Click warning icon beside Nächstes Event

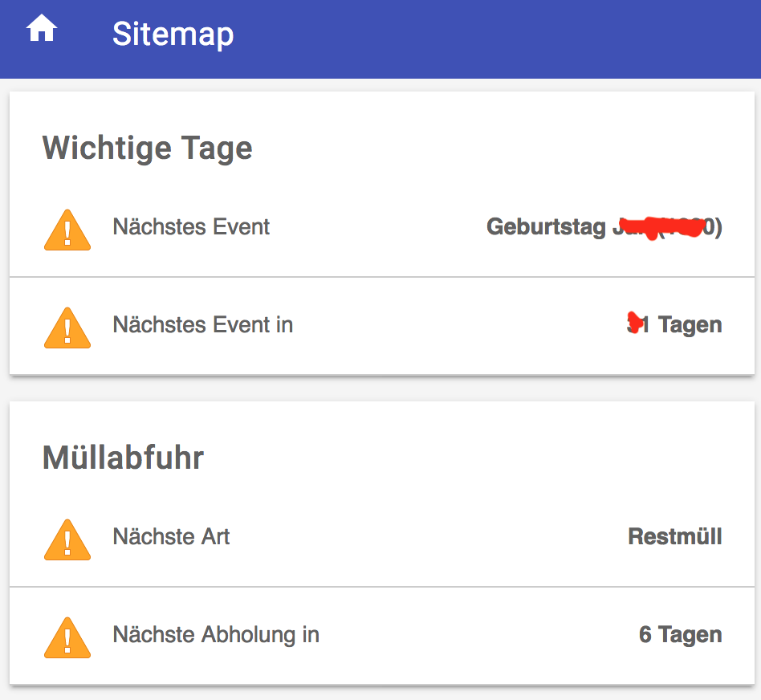coord(67,230)
